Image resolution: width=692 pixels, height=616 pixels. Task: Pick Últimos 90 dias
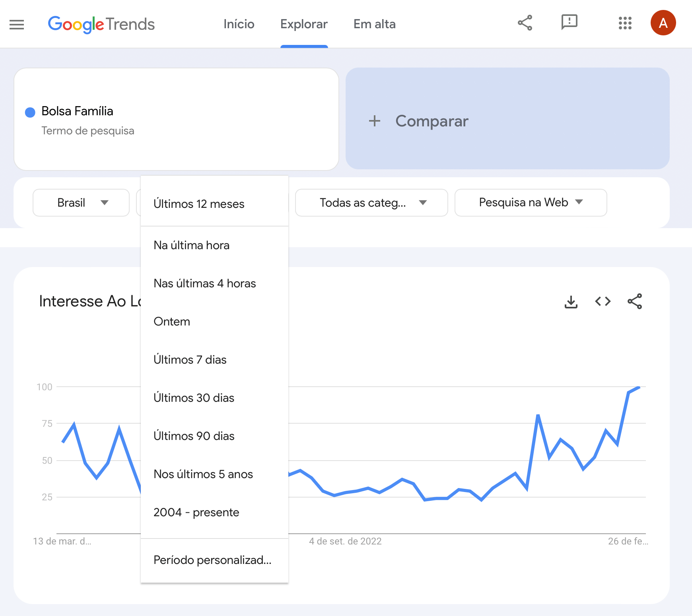point(214,436)
